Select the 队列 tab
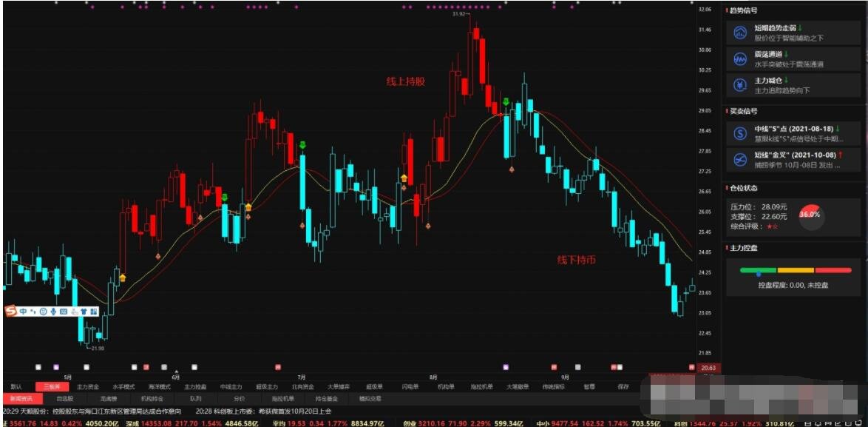 tap(195, 397)
